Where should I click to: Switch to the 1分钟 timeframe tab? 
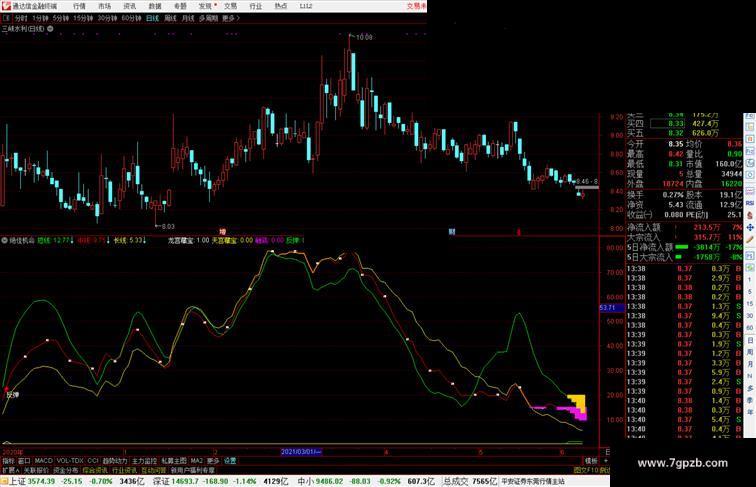(x=40, y=18)
